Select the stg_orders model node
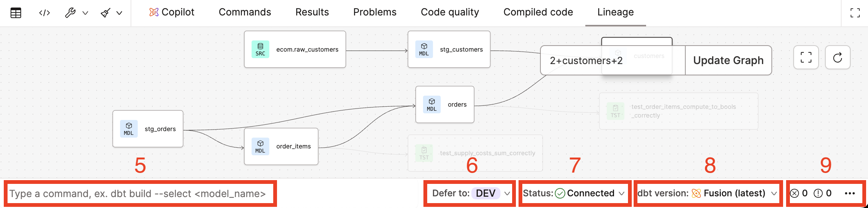 [x=148, y=129]
